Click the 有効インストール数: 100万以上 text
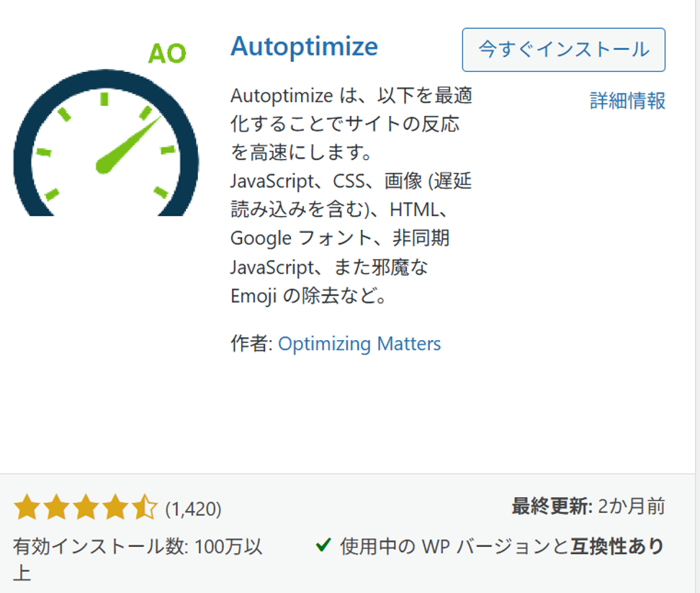 [x=138, y=559]
